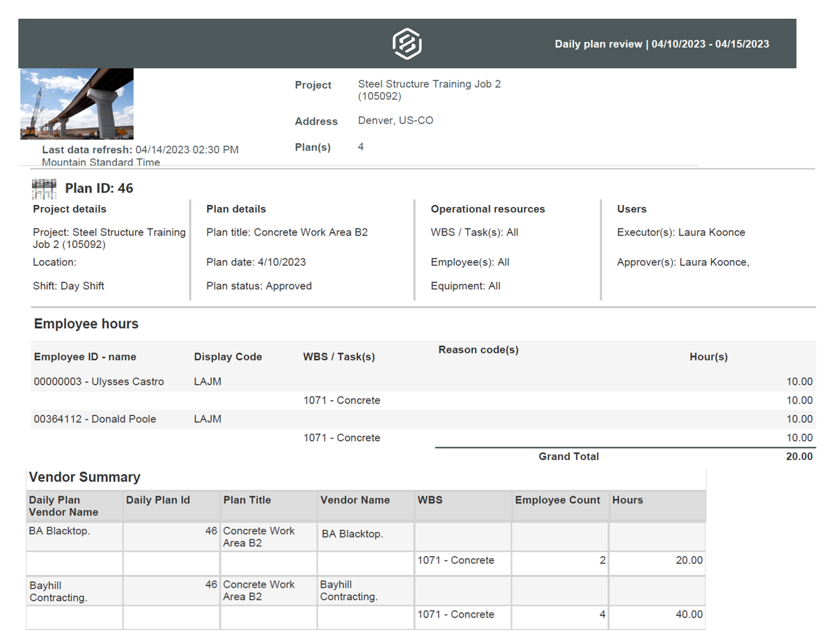The width and height of the screenshot is (840, 644).
Task: Select the Ulysses Castro employee row
Action: (x=99, y=382)
